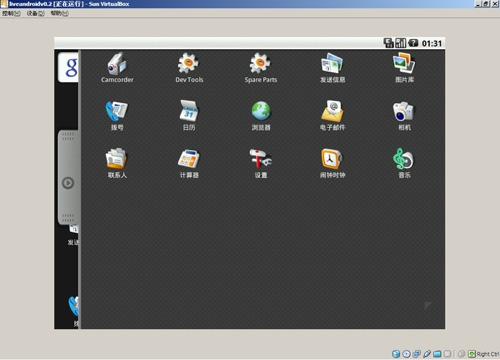Screen dimensions: 500x360
Task: Click the VirtualBox window title bar icon
Action: (x=4, y=4)
